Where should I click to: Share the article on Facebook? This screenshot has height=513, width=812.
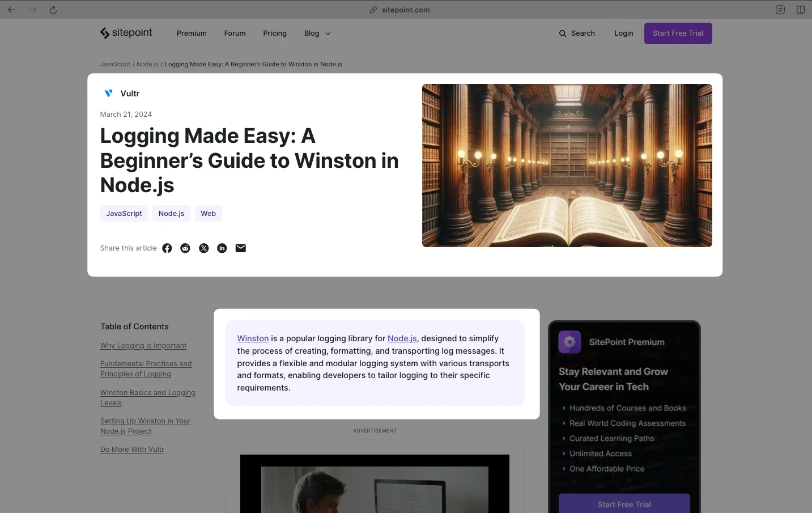point(167,248)
